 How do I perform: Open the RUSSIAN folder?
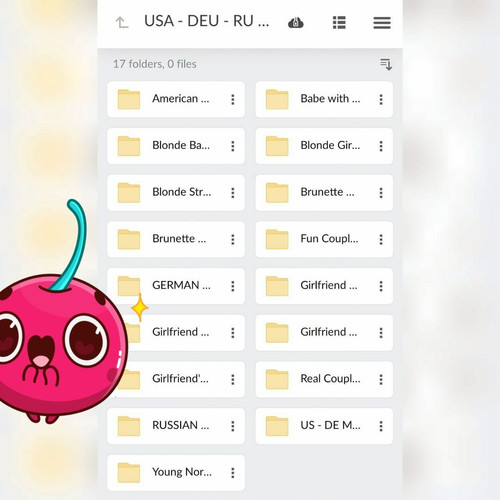coord(176,426)
